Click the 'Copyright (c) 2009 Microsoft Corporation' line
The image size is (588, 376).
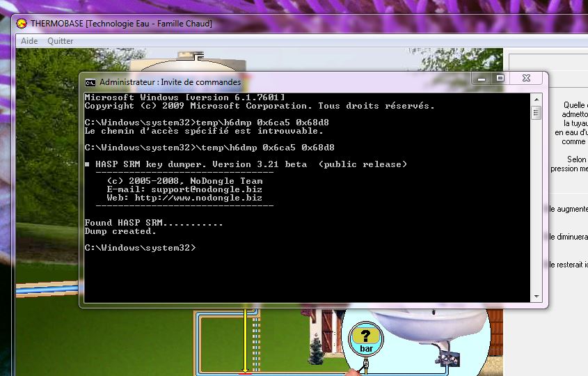(x=259, y=106)
